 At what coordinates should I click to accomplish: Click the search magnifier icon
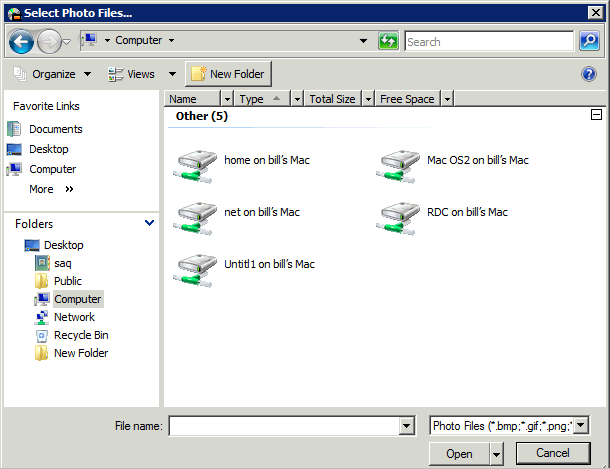coord(589,41)
